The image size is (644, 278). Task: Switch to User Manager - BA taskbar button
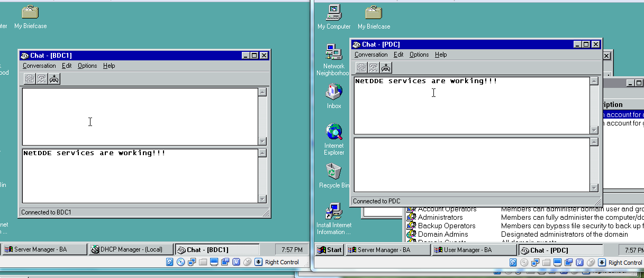pyautogui.click(x=475, y=250)
